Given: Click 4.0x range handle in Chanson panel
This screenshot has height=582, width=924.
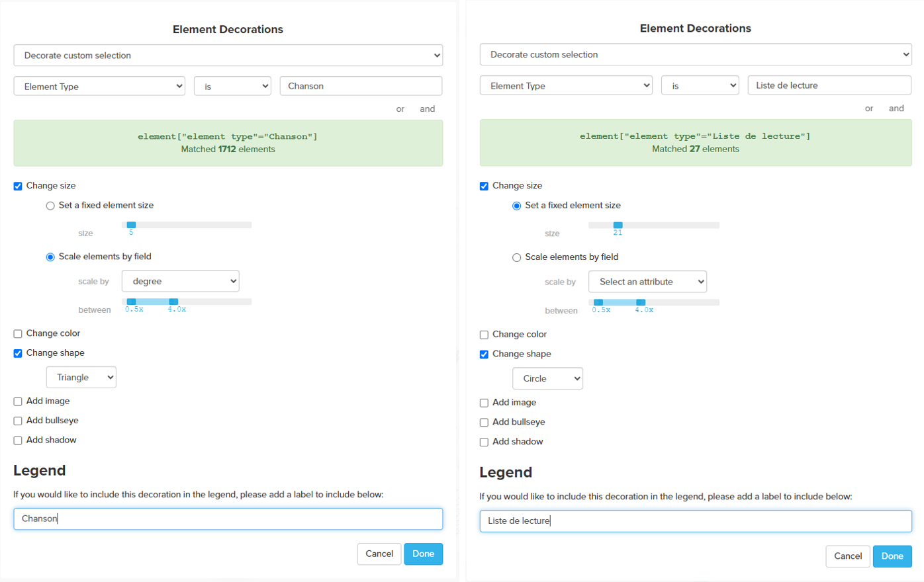Looking at the screenshot, I should pos(173,302).
